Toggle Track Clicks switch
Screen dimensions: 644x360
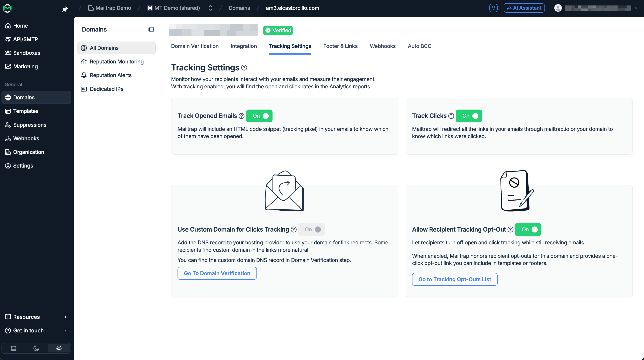(x=469, y=116)
